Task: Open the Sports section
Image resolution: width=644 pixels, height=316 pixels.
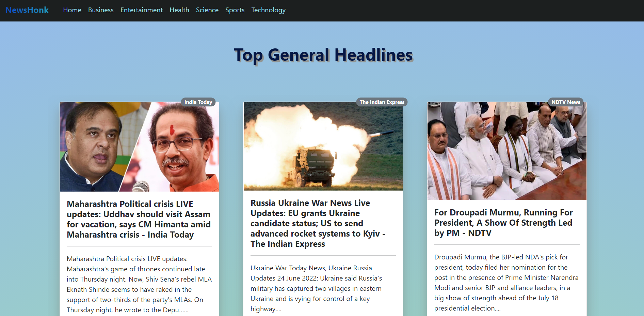Action: [x=235, y=10]
